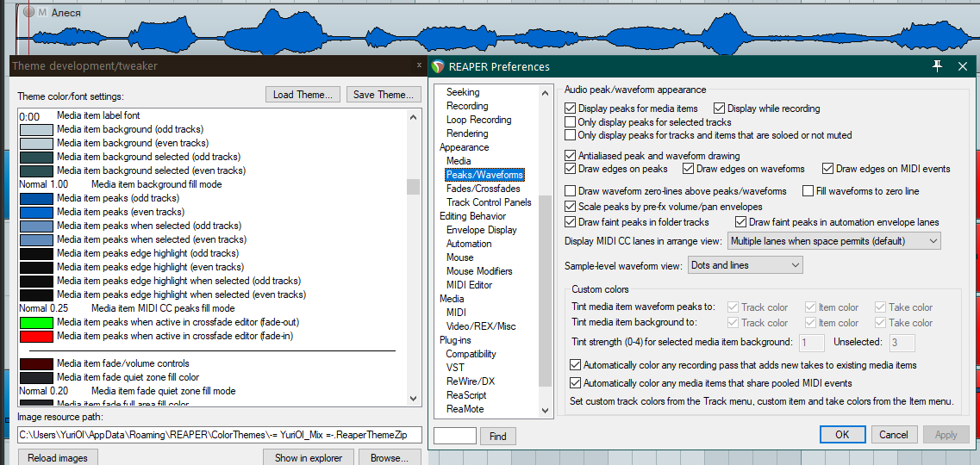The height and width of the screenshot is (465, 980).
Task: Toggle Draw edges on MIDI events
Action: click(827, 169)
